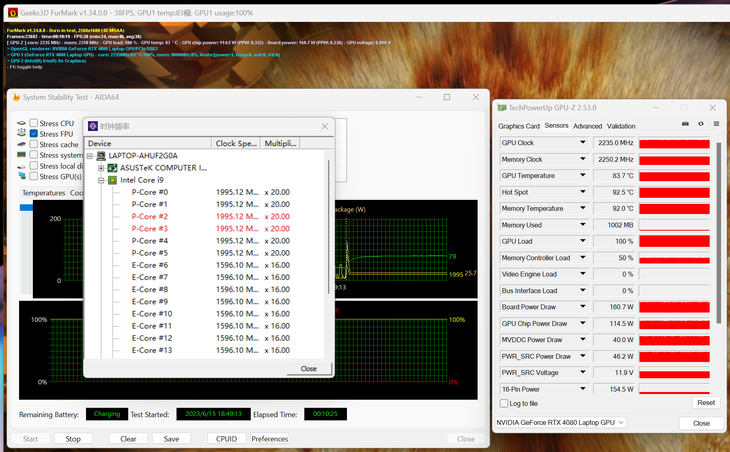
Task: Collapse the Intel Core i9 tree node
Action: click(101, 180)
